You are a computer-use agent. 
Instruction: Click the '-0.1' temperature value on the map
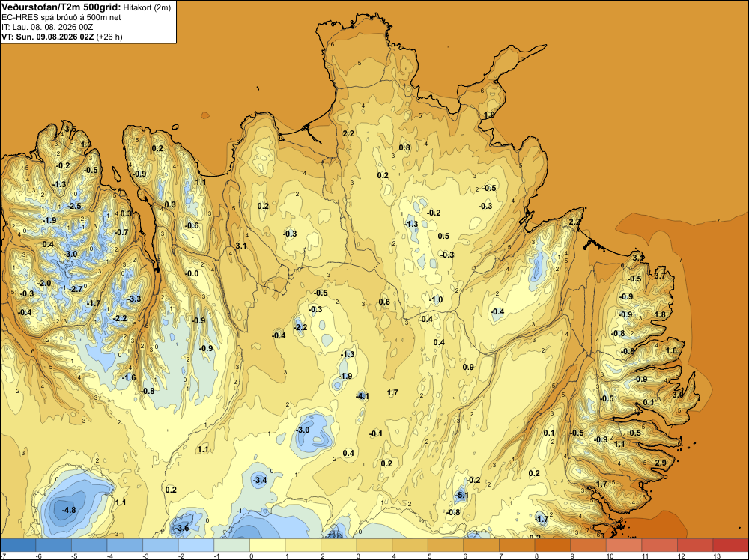376,433
